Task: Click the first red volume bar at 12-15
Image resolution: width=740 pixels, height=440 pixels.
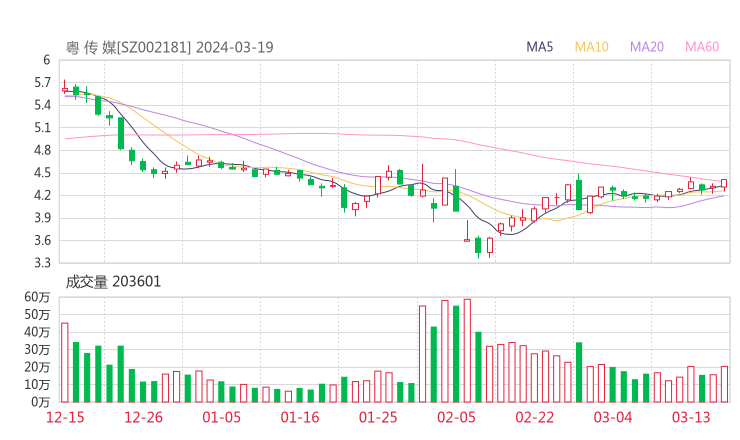Action: (x=65, y=363)
